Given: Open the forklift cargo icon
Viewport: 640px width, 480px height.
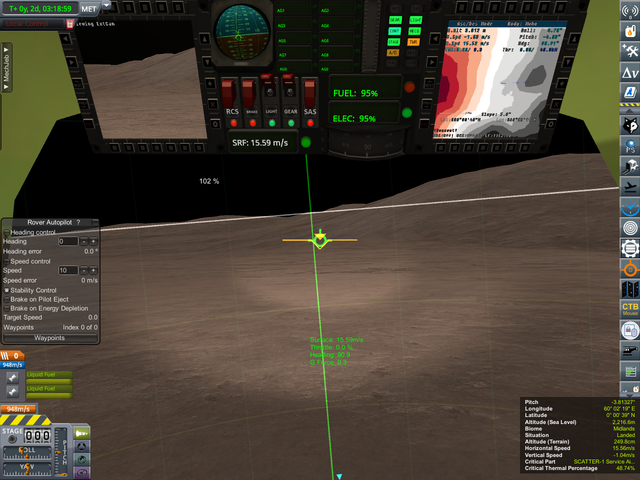Looking at the screenshot, I should [x=630, y=166].
